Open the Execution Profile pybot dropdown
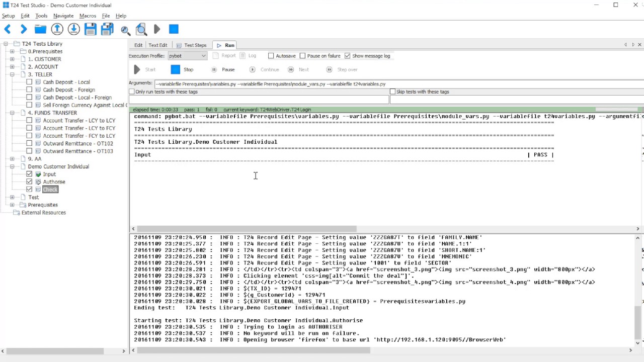 click(x=187, y=56)
